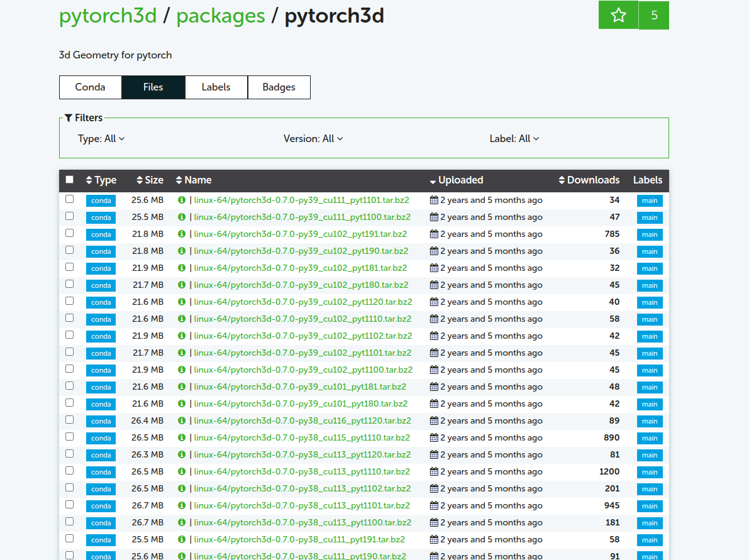
Task: Check the box for py39_cu111_pyt1101 file
Action: (70, 199)
